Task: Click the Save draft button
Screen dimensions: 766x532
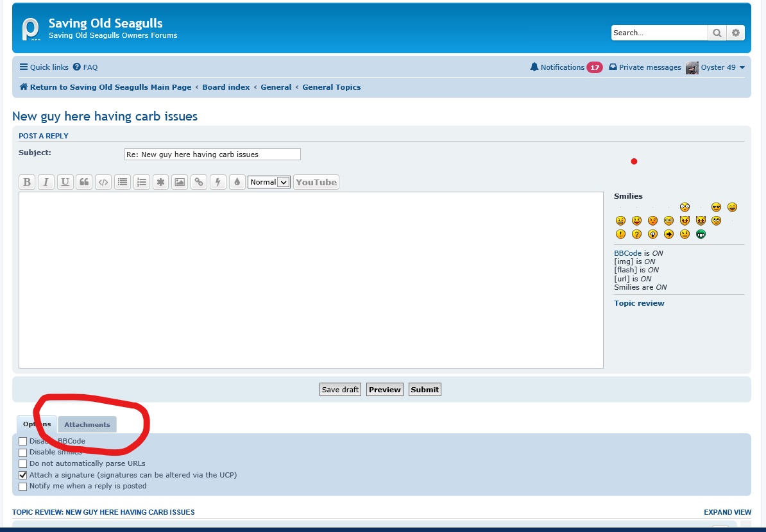Action: (x=340, y=390)
